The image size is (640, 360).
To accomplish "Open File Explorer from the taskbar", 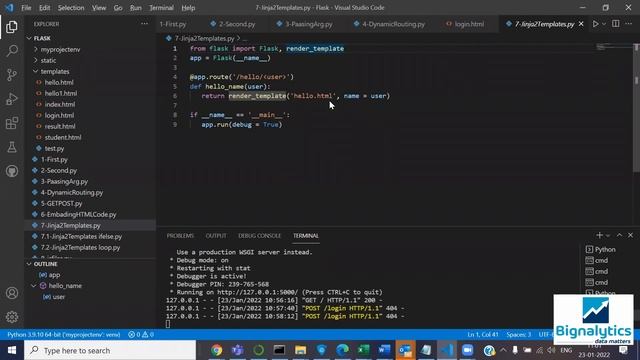I will pos(300,350).
